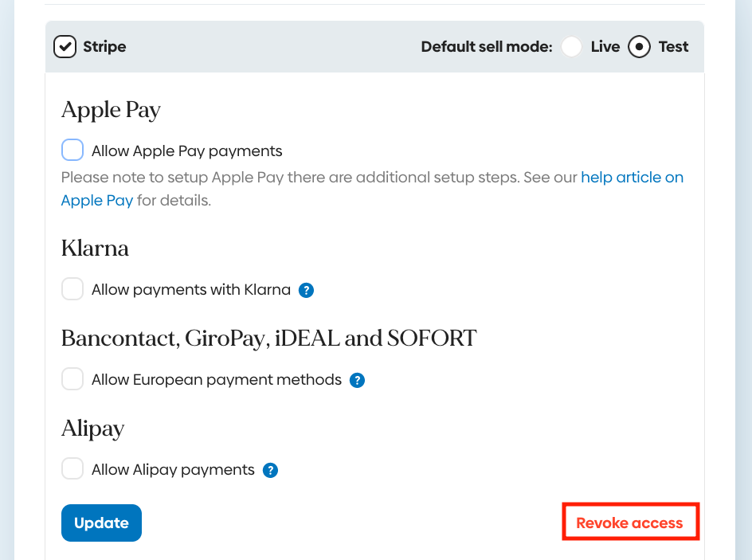Select the Test sell mode radio button
Image resolution: width=752 pixels, height=560 pixels.
(639, 47)
